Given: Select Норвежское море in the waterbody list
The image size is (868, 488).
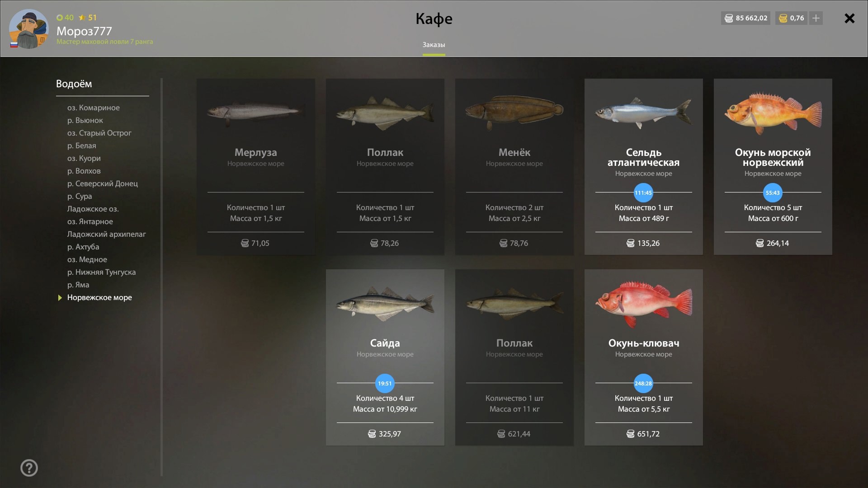Looking at the screenshot, I should [99, 297].
